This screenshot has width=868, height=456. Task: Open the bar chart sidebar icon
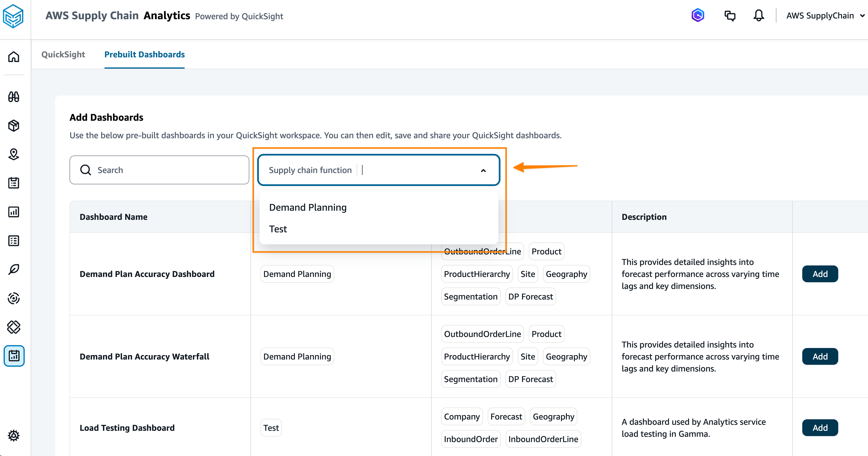pyautogui.click(x=13, y=212)
